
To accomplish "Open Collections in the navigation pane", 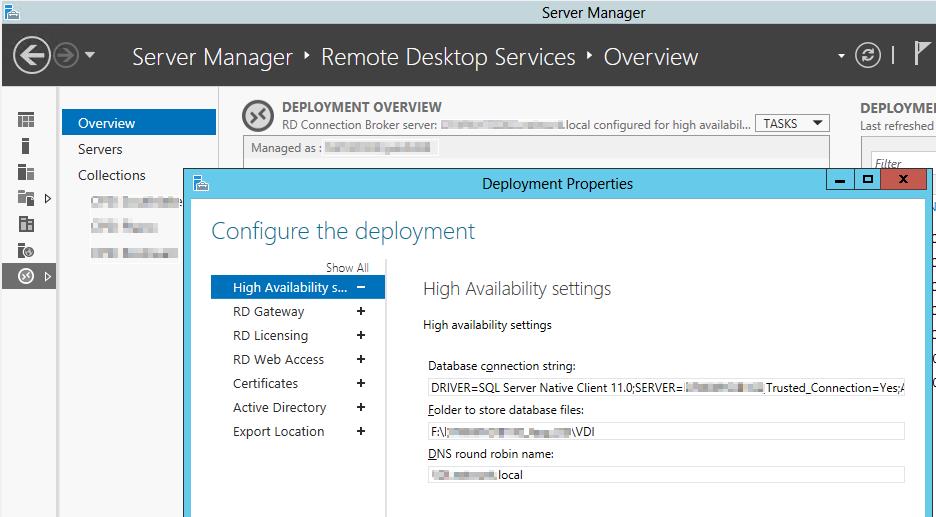I will pyautogui.click(x=112, y=175).
